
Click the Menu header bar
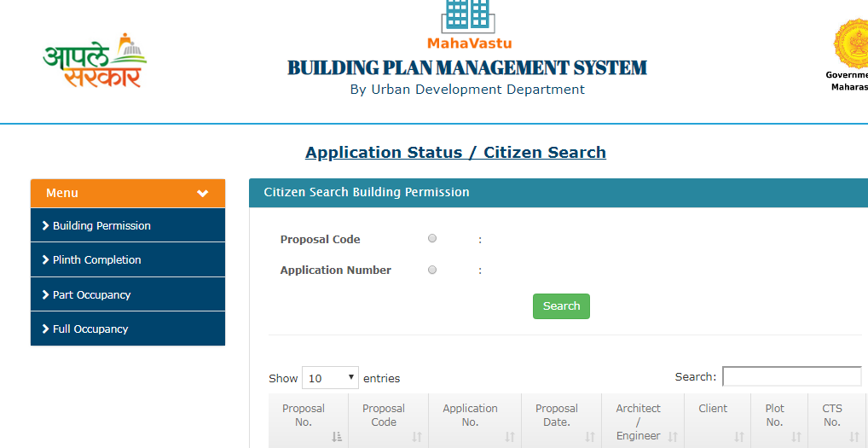(128, 193)
